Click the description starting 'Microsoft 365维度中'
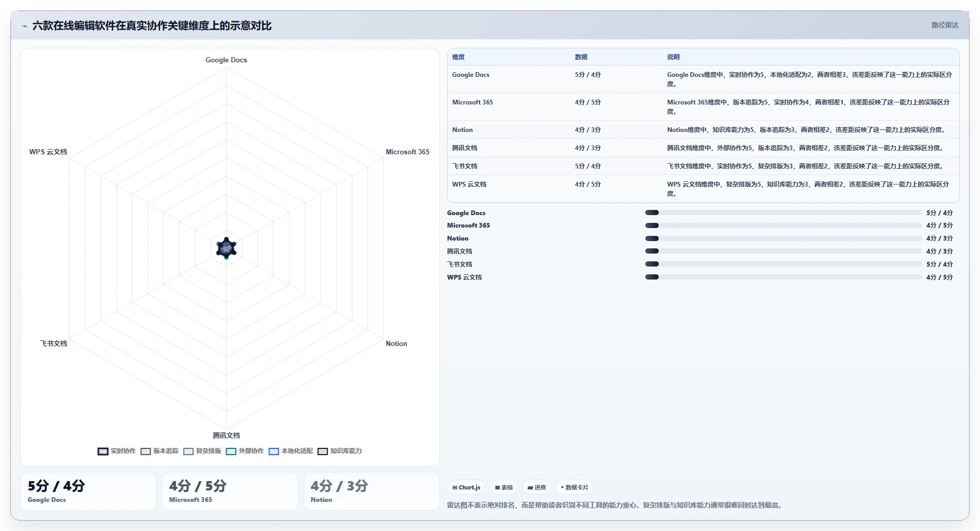980x531 pixels. [x=808, y=107]
